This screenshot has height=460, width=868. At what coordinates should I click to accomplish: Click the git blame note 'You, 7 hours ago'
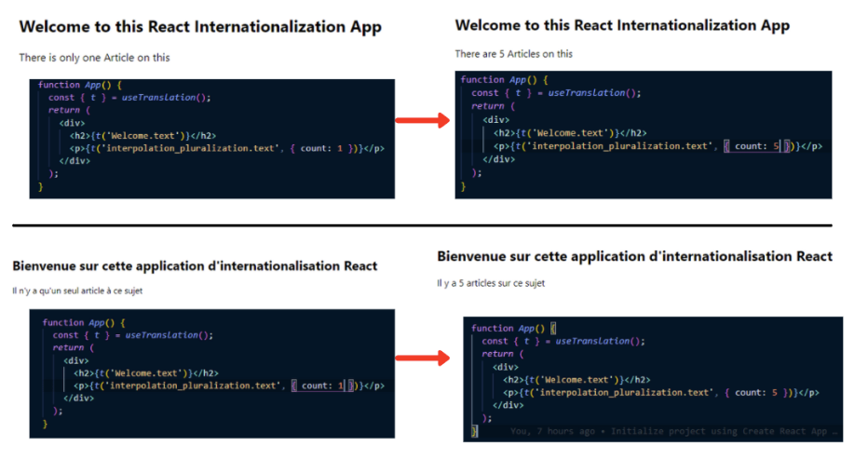(x=552, y=431)
